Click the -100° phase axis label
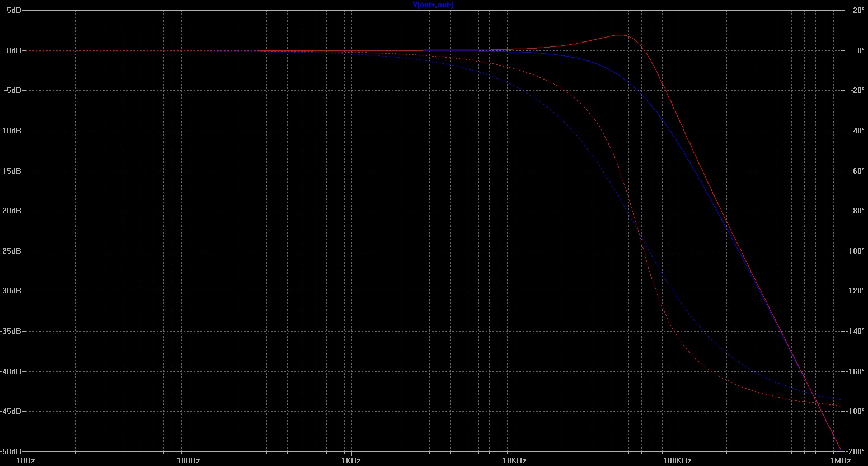868x466 pixels. (x=856, y=251)
